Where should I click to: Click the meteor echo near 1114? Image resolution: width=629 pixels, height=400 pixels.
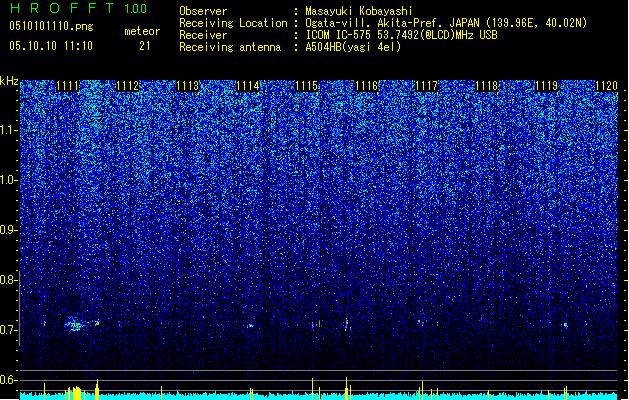point(250,325)
